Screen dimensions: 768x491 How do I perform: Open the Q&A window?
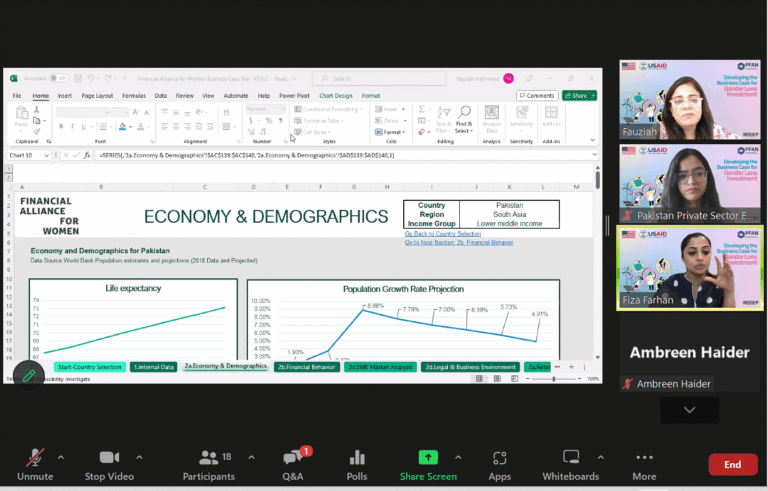coord(293,458)
